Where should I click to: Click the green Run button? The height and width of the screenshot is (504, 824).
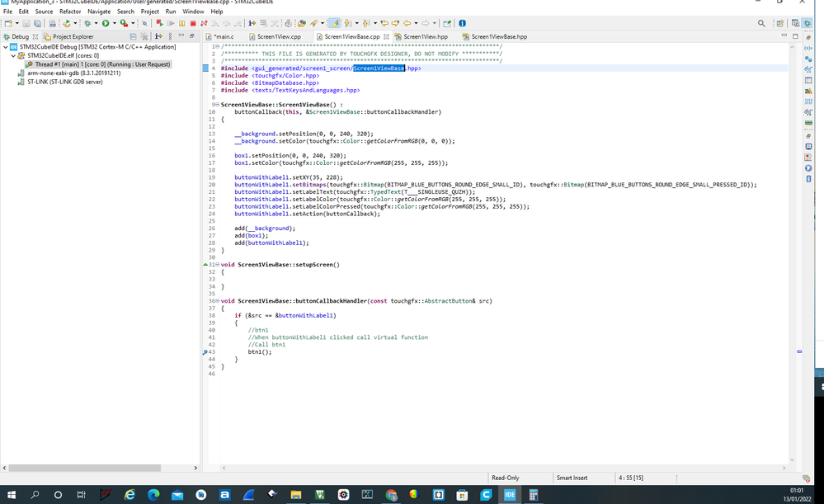click(105, 23)
